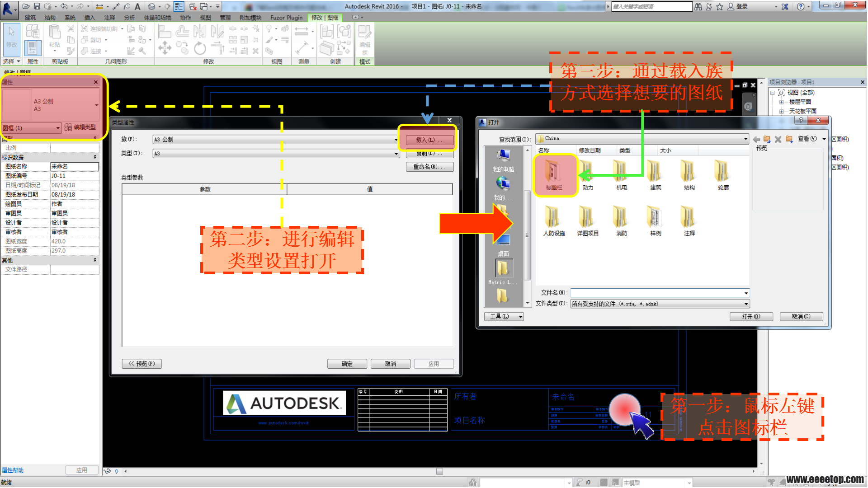
Task: Select the Offset tool in Modify panel
Action: pos(182,31)
